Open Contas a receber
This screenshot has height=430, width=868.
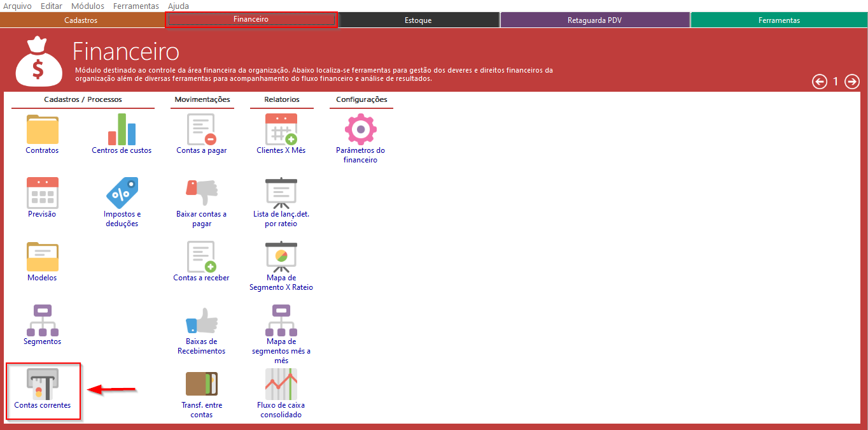pos(202,257)
